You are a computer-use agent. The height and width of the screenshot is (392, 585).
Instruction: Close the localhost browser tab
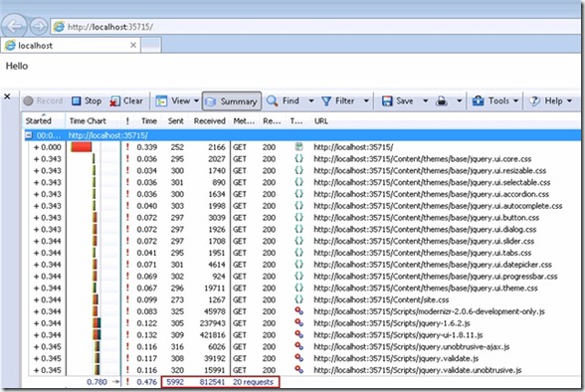point(133,45)
